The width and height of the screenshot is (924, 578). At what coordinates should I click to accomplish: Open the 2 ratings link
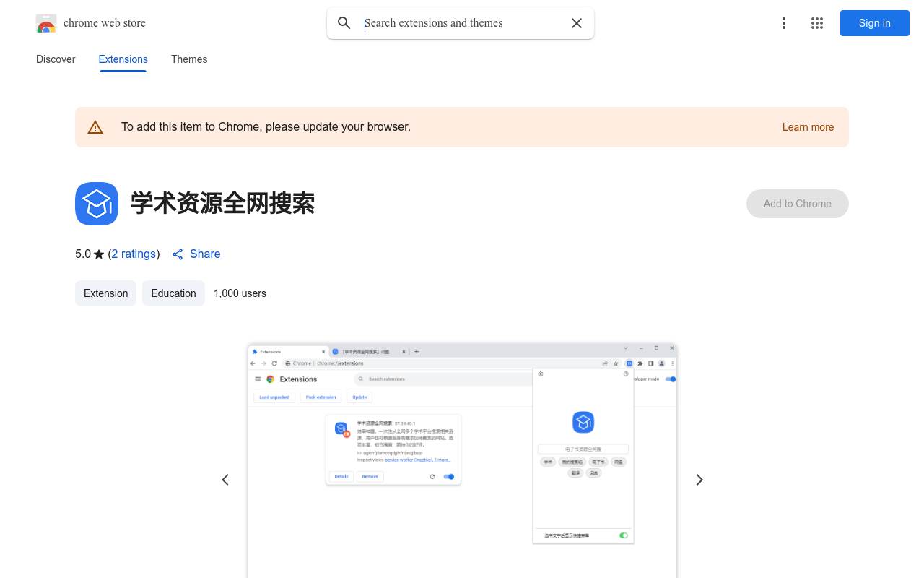click(x=134, y=254)
